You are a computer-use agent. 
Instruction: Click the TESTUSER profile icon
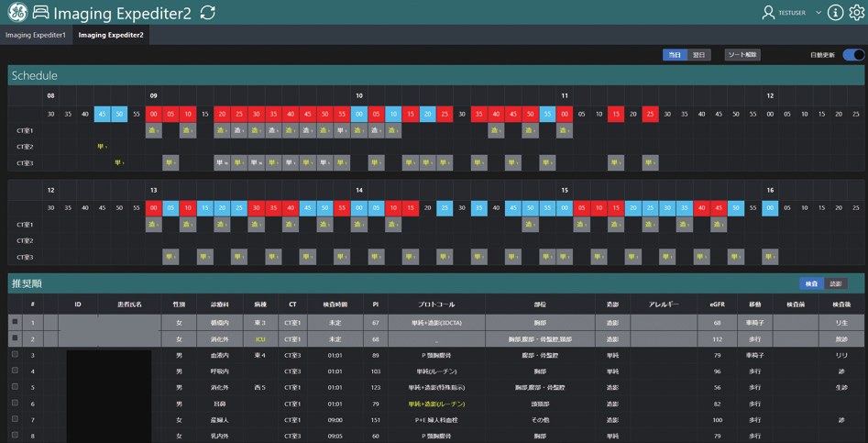pos(768,13)
